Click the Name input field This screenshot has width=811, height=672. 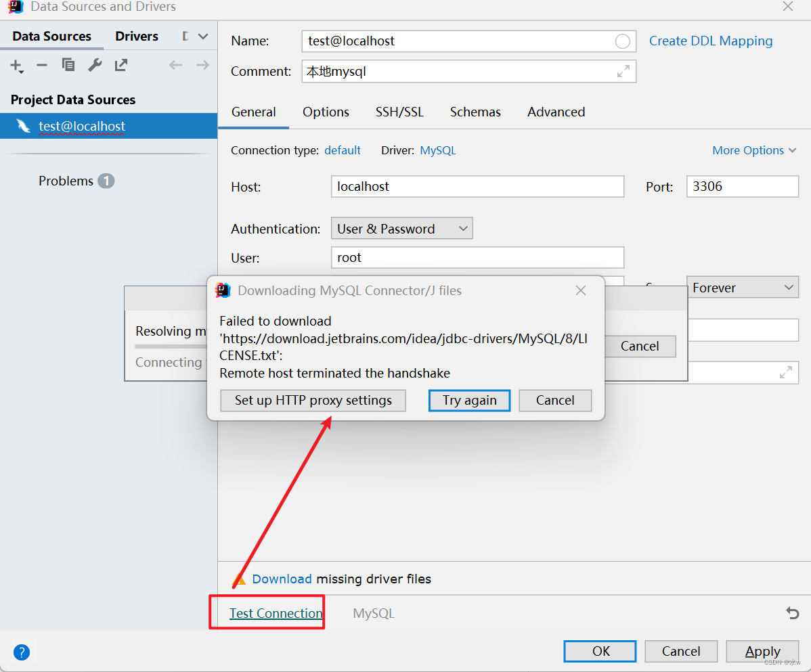tap(469, 41)
